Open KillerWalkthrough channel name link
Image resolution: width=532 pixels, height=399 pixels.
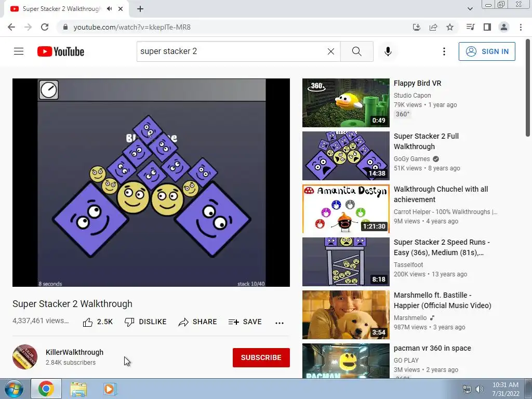(74, 352)
